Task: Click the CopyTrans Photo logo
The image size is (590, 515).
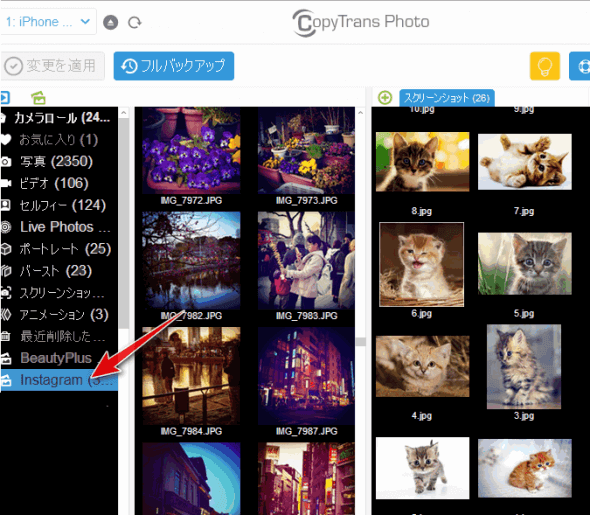Action: coord(361,23)
